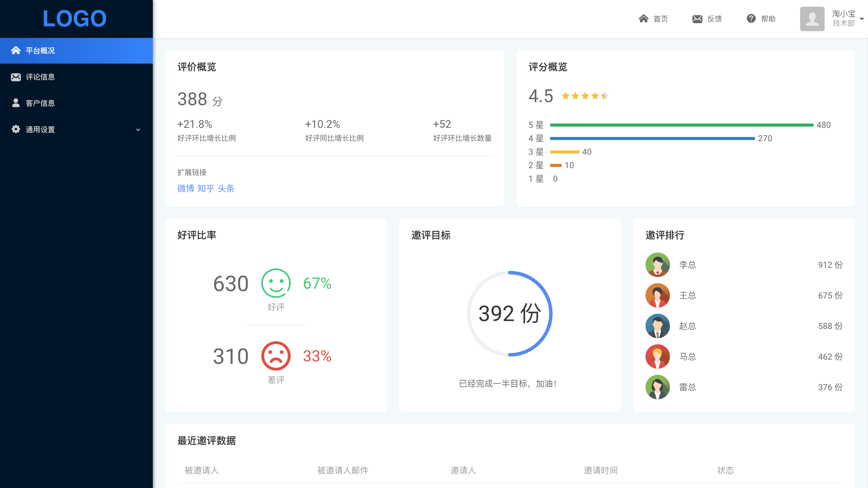Click the 630 positive review count
868x488 pixels.
tap(231, 283)
